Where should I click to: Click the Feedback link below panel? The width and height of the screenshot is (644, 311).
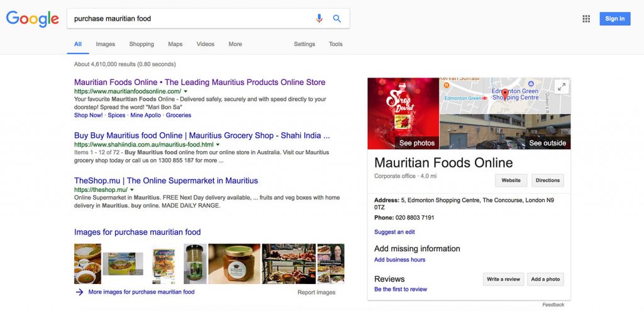click(x=553, y=305)
